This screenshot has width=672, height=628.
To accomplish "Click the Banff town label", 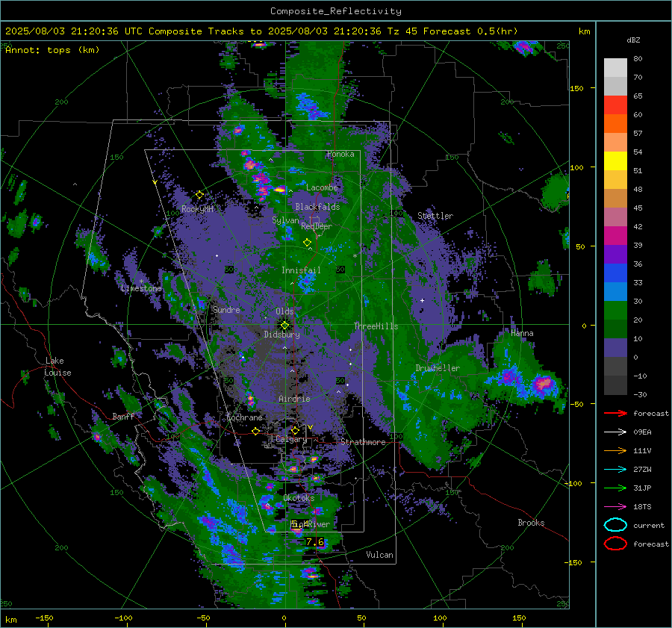I will click(123, 416).
